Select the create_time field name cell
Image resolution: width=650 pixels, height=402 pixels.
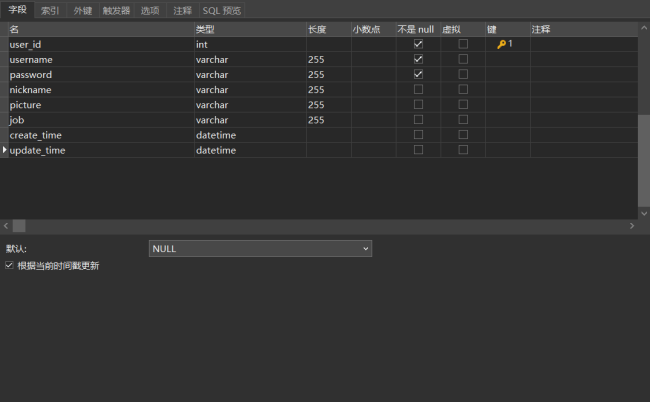pyautogui.click(x=101, y=135)
